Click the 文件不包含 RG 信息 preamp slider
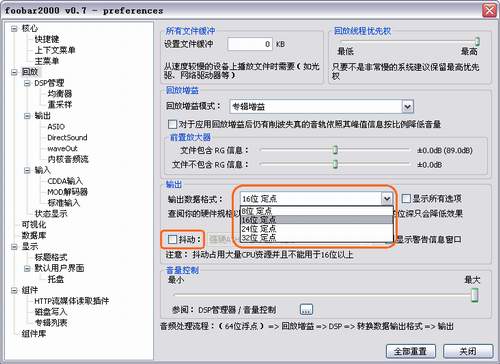Image resolution: width=500 pixels, height=364 pixels. pos(335,164)
